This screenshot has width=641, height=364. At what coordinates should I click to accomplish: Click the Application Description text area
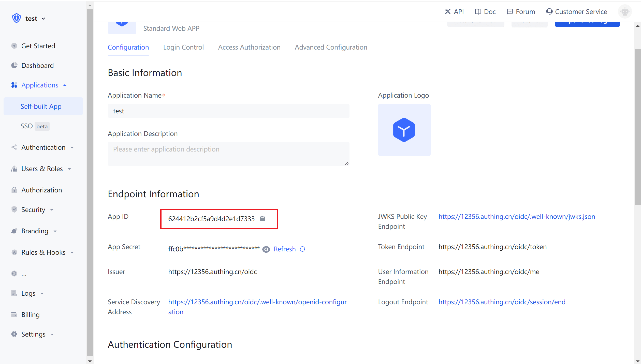point(228,154)
